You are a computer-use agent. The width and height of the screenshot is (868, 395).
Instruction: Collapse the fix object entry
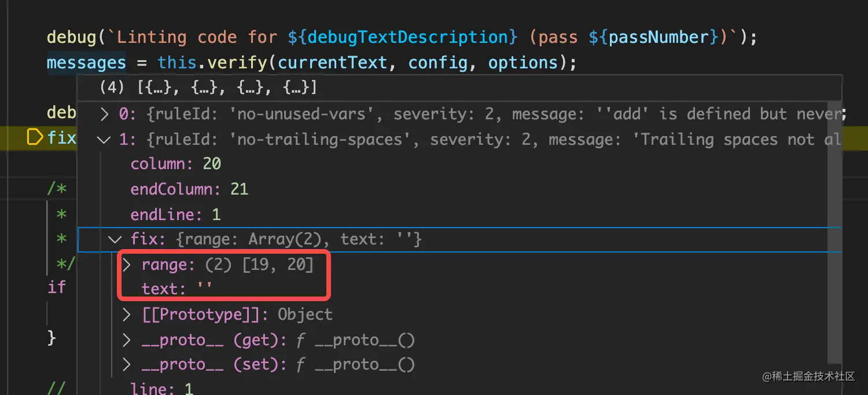pos(115,239)
